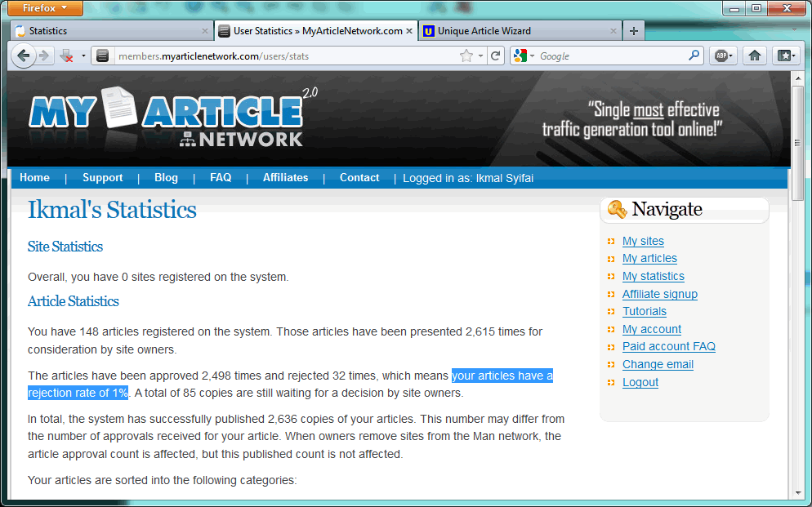Open the My articles link
The image size is (812, 507).
click(x=649, y=258)
